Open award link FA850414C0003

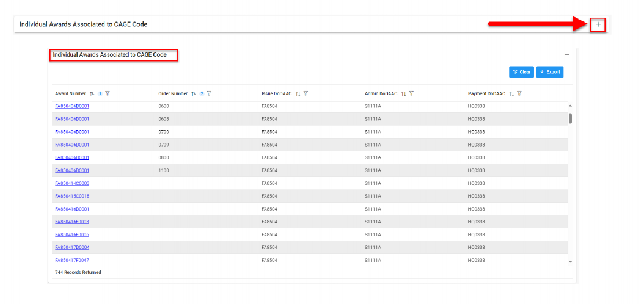coord(72,183)
